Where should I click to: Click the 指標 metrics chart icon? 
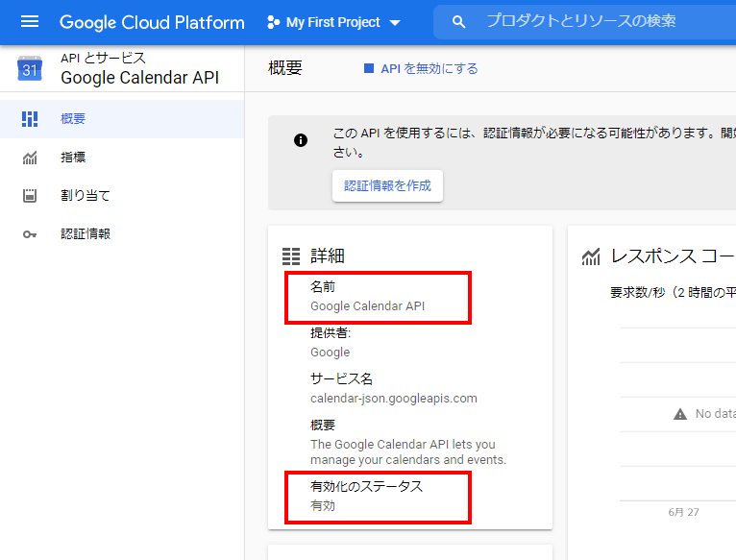30,158
